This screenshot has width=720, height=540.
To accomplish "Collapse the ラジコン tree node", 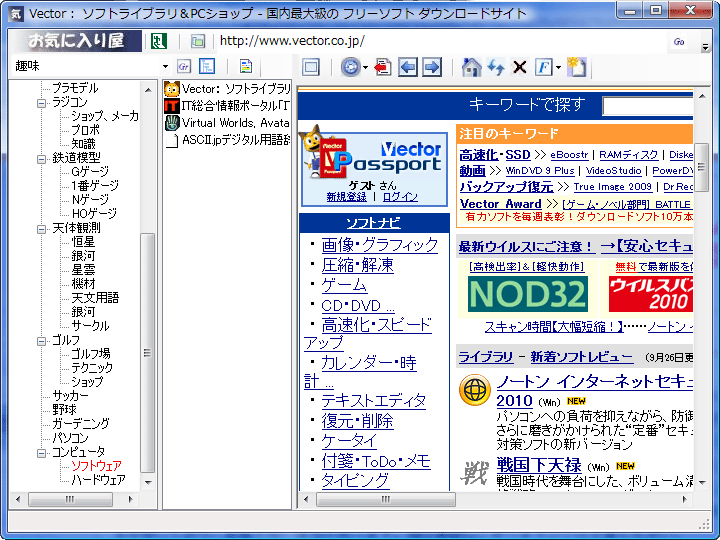I will coord(41,103).
